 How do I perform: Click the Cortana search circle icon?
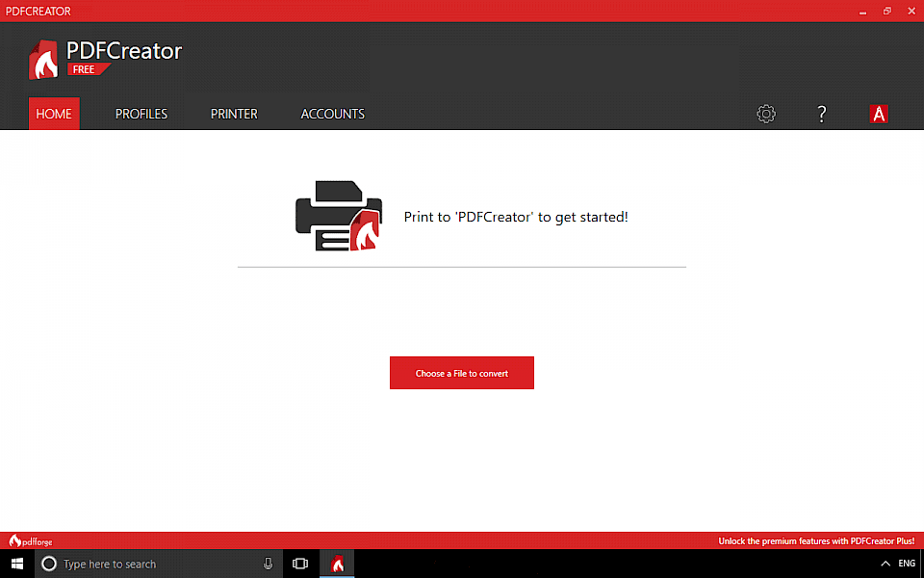pos(49,564)
